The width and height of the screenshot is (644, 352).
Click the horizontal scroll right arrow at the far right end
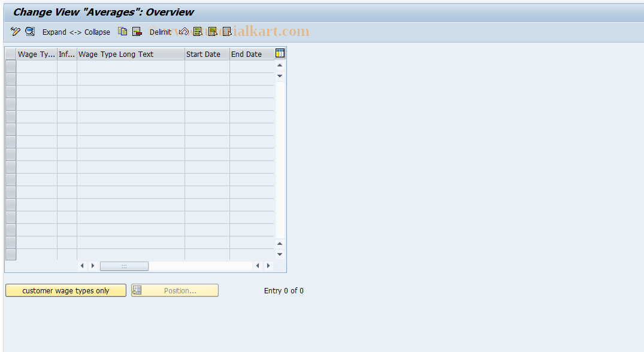pyautogui.click(x=268, y=266)
